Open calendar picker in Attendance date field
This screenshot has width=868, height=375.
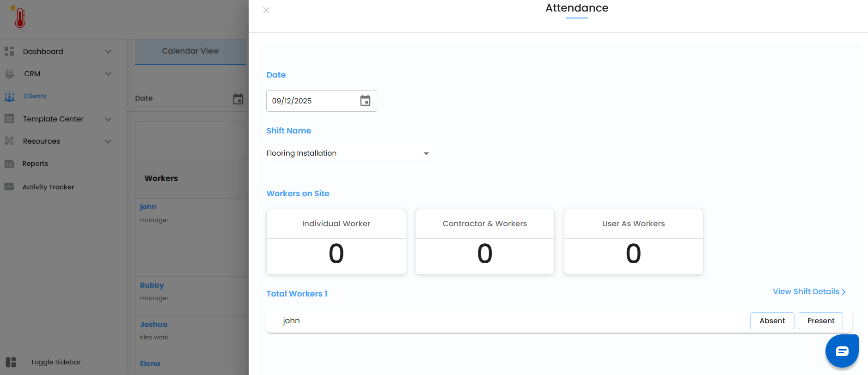coord(365,101)
